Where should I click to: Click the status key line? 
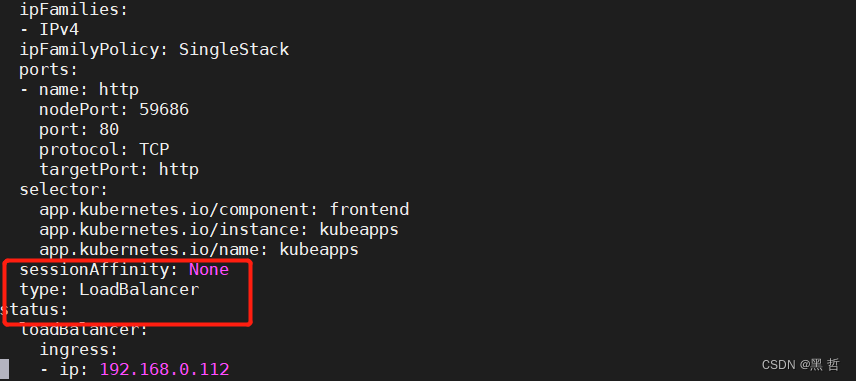pos(34,310)
